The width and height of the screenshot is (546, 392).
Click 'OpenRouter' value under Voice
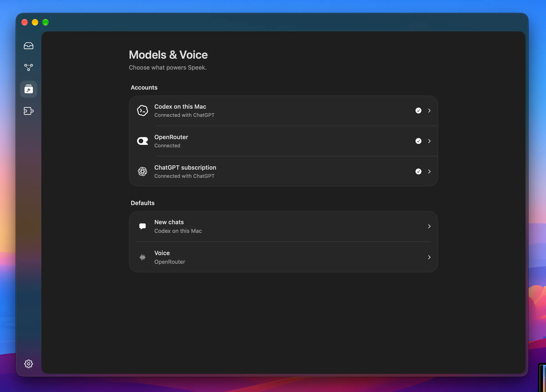click(x=170, y=262)
